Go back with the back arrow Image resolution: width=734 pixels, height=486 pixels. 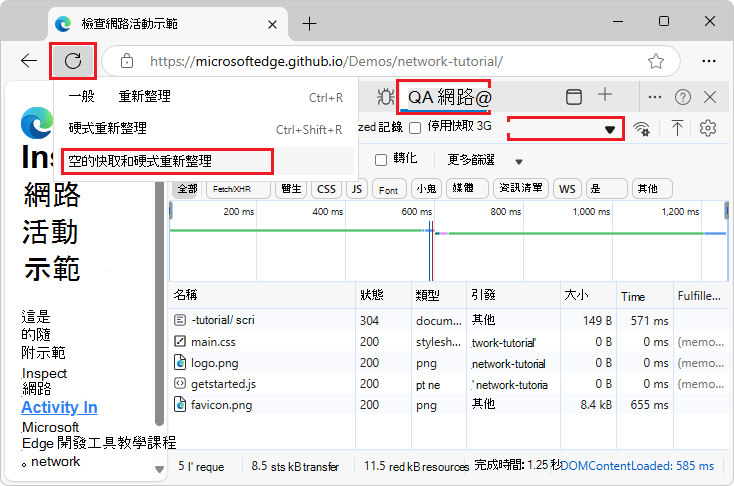[29, 61]
